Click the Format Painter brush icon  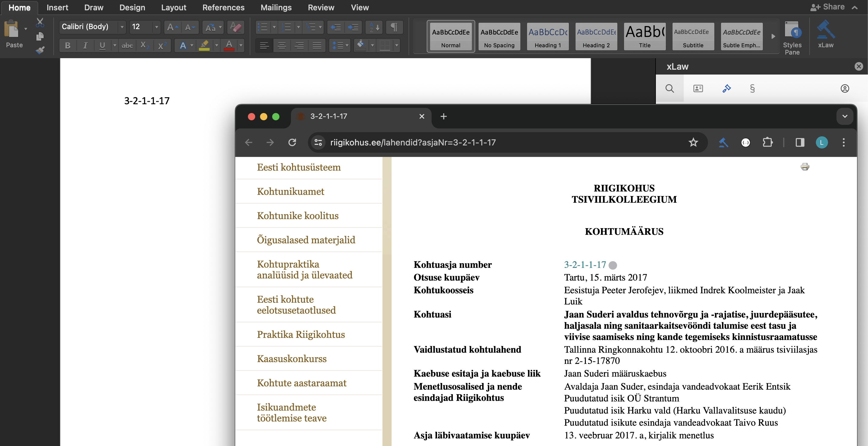[40, 51]
